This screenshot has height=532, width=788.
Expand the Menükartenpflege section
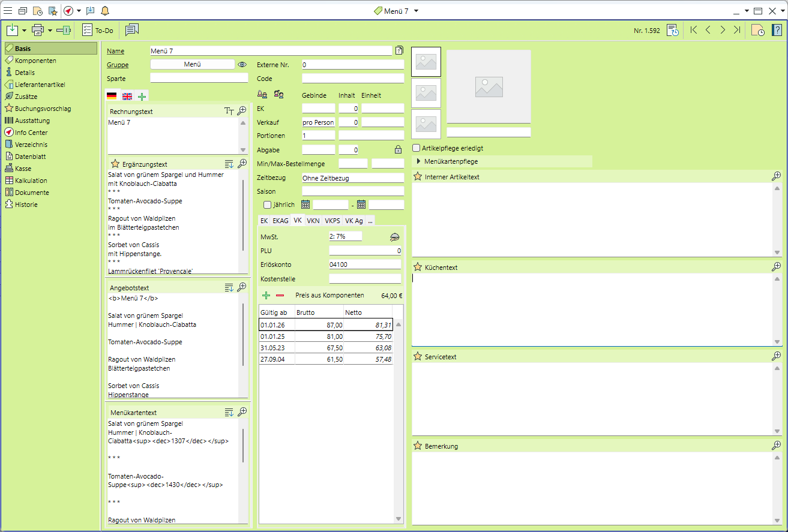point(419,161)
